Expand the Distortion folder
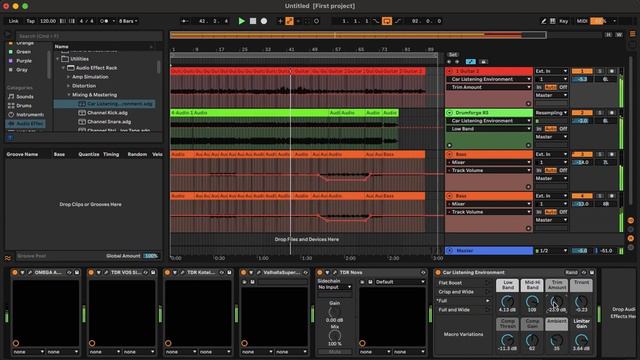The image size is (640, 360). coord(68,86)
